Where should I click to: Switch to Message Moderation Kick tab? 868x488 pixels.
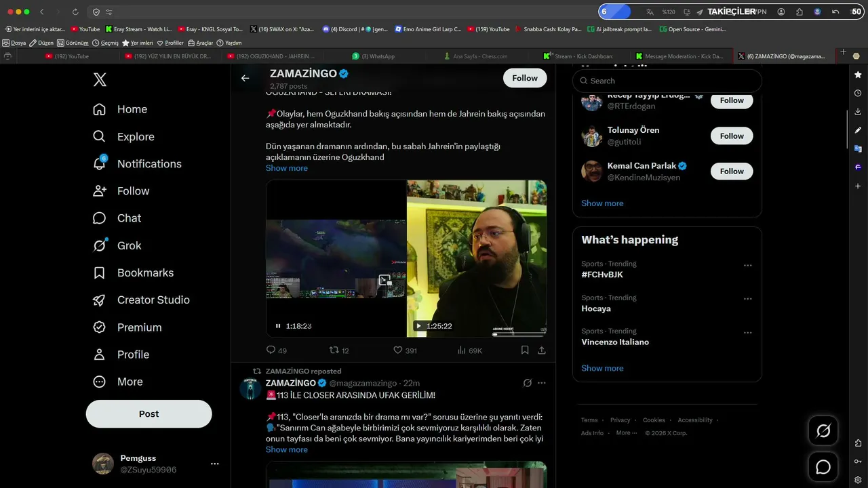[x=680, y=56]
